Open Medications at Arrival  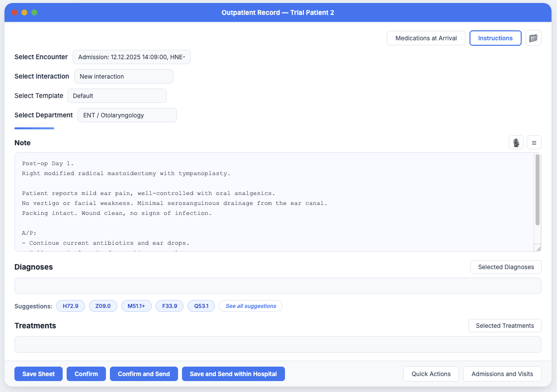(426, 38)
